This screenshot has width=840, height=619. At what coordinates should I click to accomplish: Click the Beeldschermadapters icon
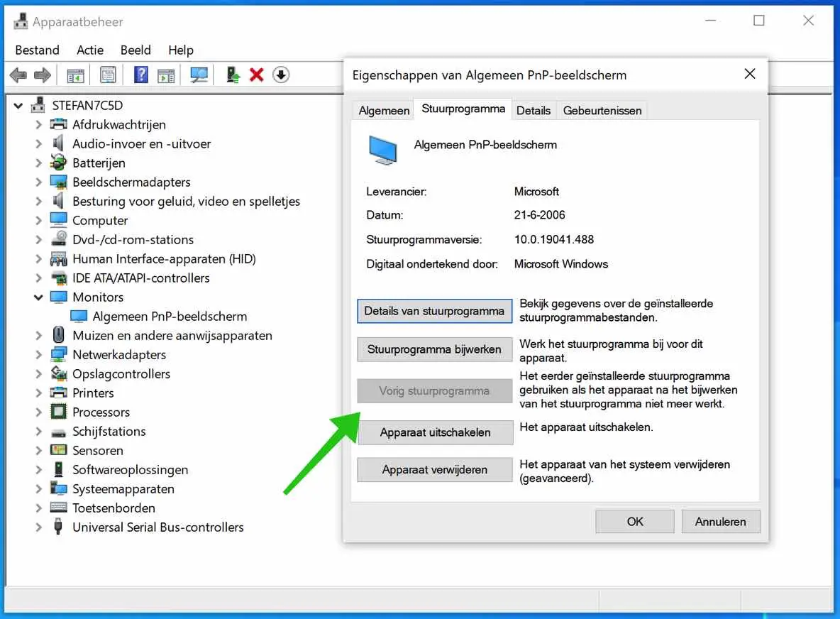pyautogui.click(x=58, y=182)
